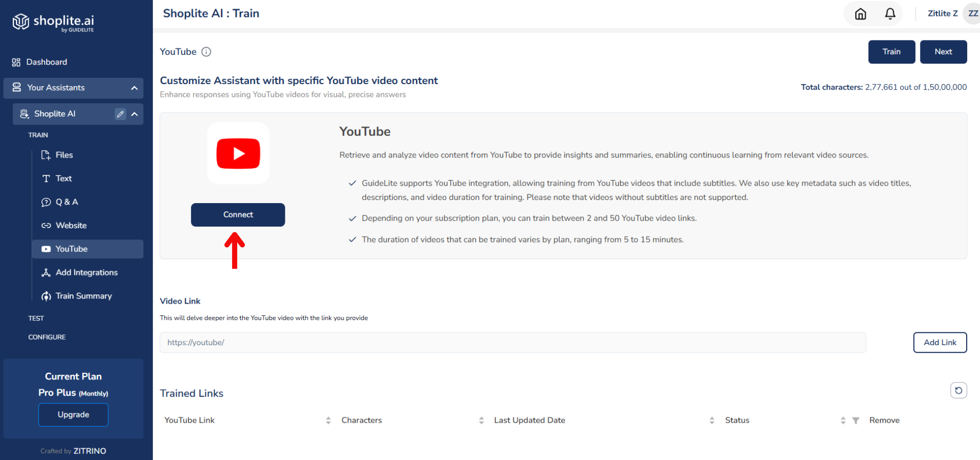Viewport: 980px width, 460px height.
Task: Open the Text training section
Action: click(64, 178)
